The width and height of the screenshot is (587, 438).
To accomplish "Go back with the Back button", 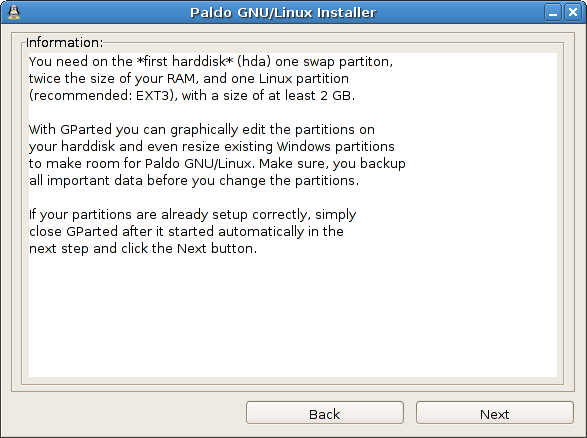I will tap(325, 413).
